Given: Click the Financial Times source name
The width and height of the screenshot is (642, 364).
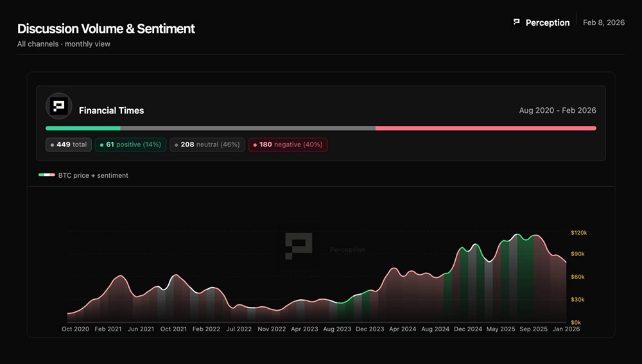Looking at the screenshot, I should click(x=111, y=110).
